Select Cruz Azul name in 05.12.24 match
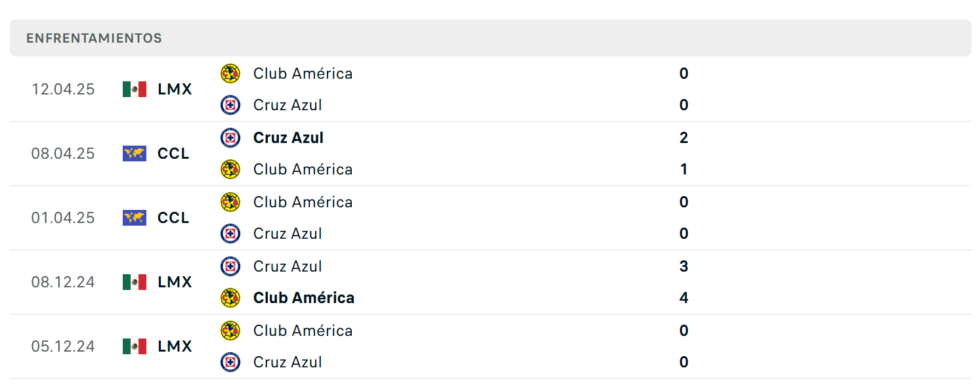Image resolution: width=980 pixels, height=389 pixels. click(288, 362)
